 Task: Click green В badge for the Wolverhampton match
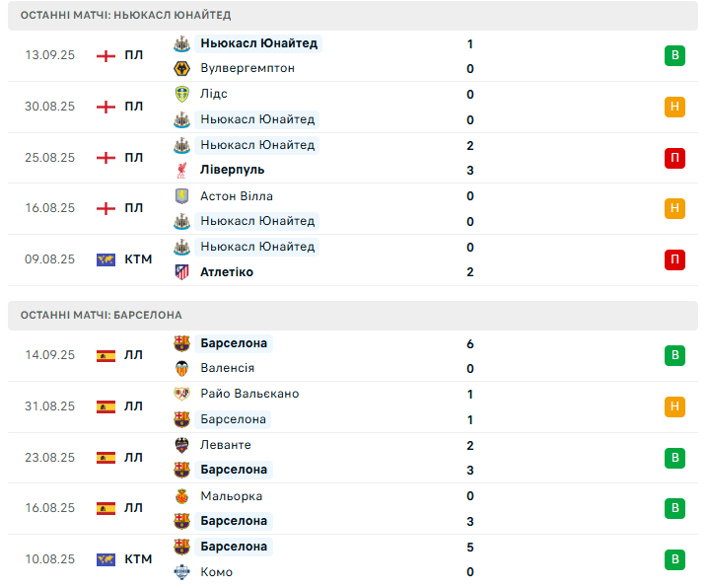coord(674,55)
